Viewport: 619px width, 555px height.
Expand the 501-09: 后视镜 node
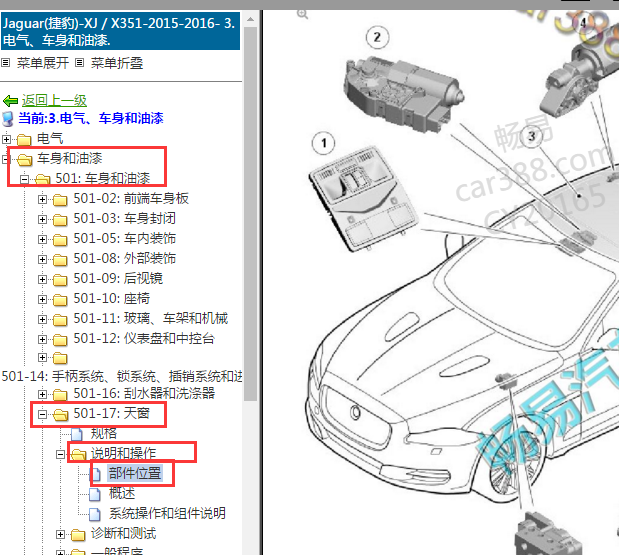(x=42, y=279)
